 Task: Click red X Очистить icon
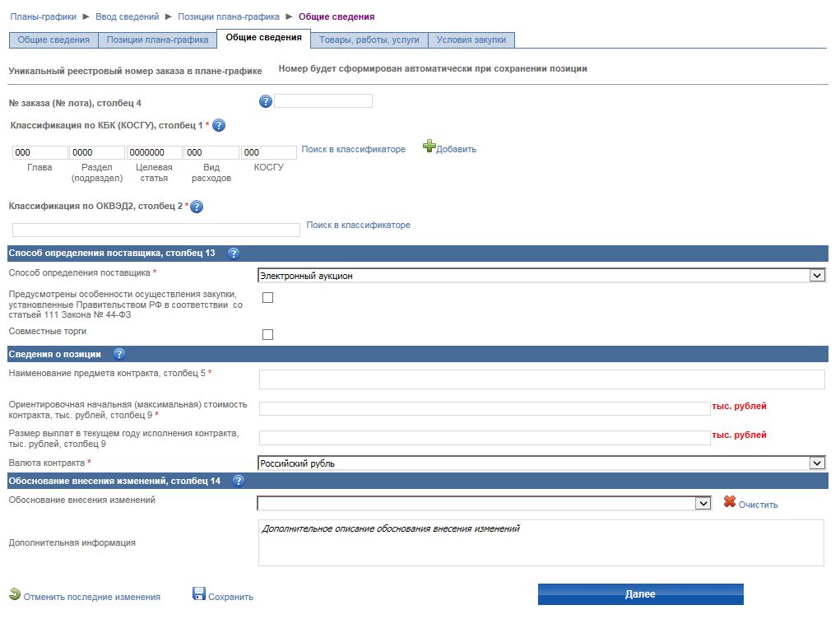point(729,502)
